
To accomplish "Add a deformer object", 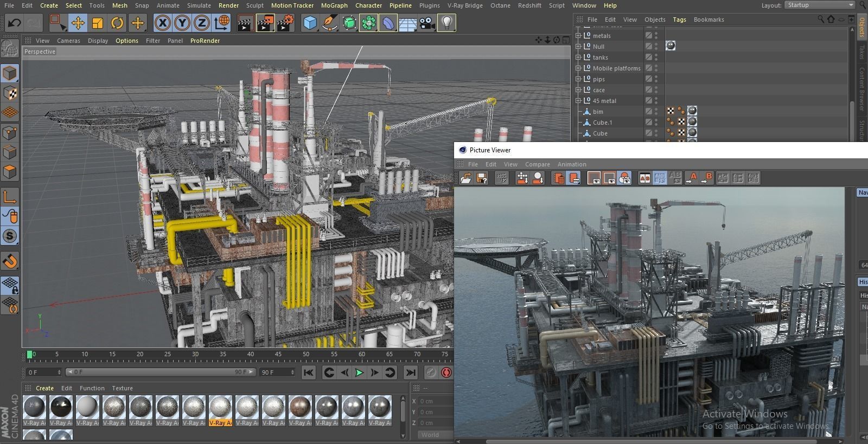I will pos(388,23).
